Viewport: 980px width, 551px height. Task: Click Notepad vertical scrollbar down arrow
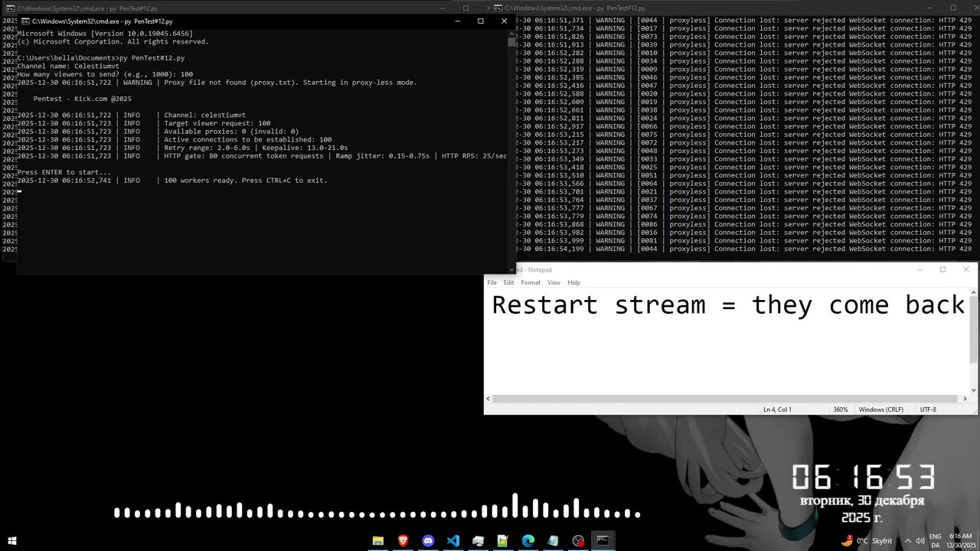pyautogui.click(x=973, y=390)
